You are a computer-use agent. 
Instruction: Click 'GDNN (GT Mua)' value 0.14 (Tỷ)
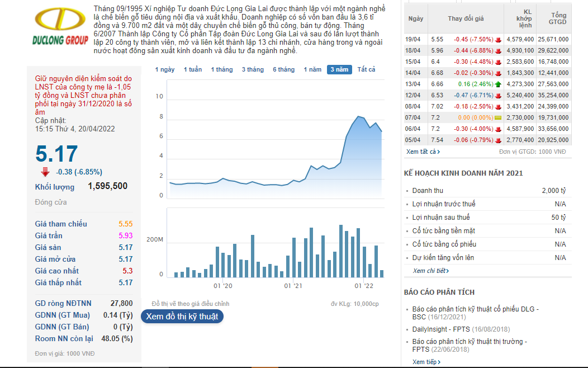[118, 315]
